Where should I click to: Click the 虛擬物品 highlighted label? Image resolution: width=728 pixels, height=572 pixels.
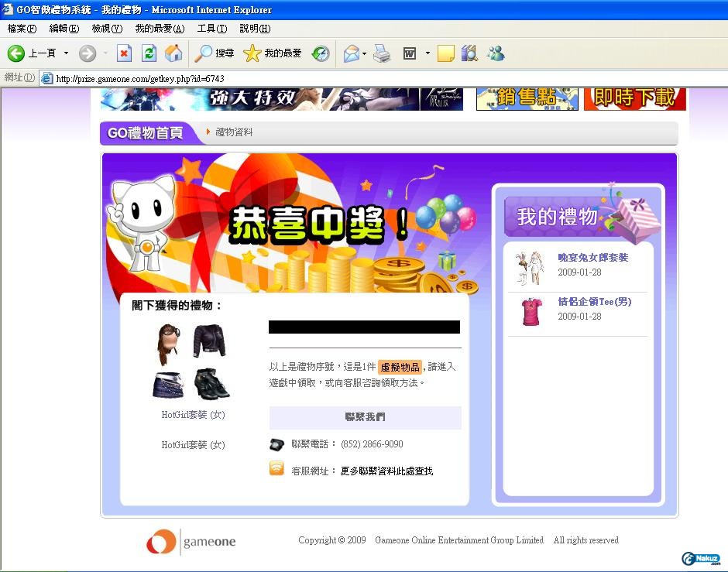[400, 368]
